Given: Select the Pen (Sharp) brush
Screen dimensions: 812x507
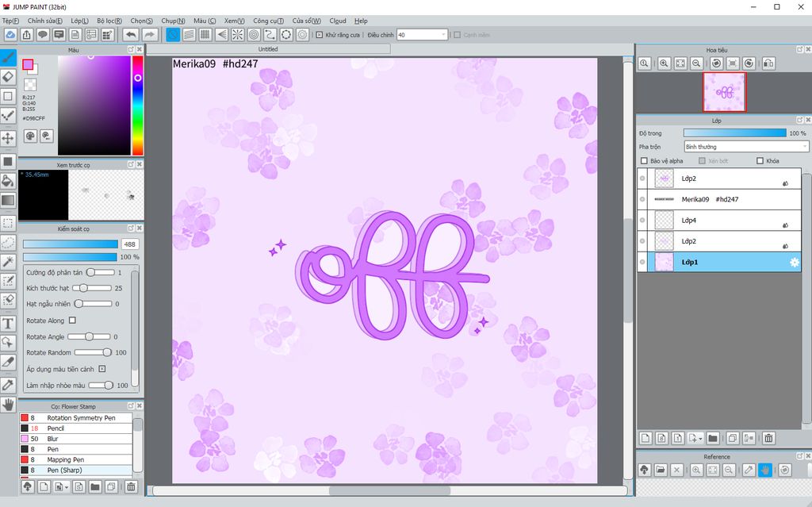Looking at the screenshot, I should tap(75, 471).
